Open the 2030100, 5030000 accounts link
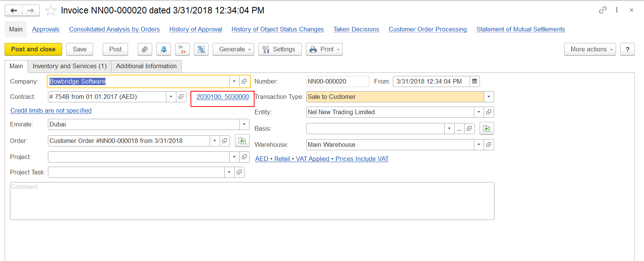This screenshot has width=644, height=261. coord(222,97)
